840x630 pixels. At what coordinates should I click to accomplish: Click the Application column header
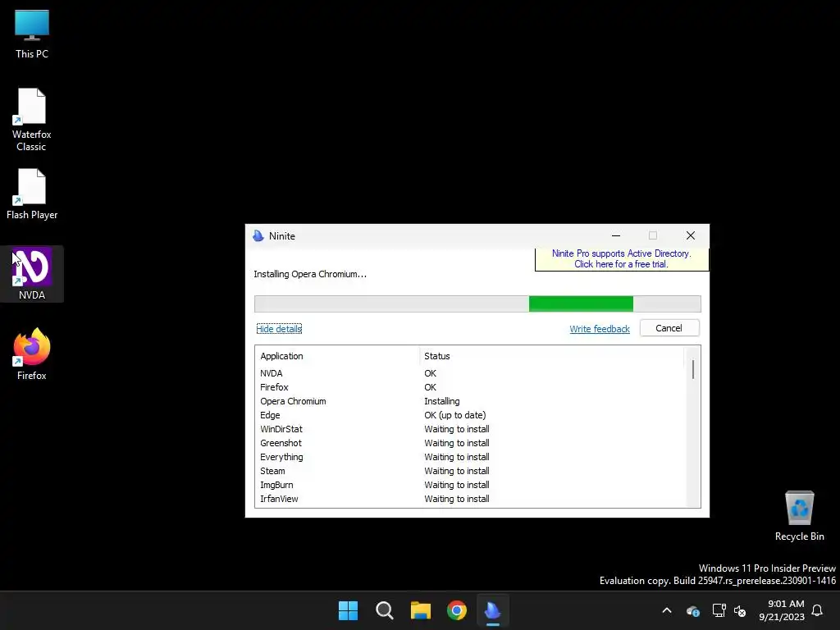tap(337, 356)
